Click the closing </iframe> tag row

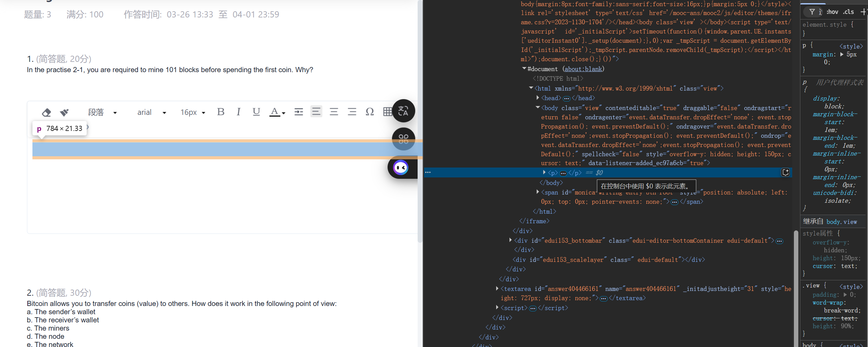coord(534,221)
